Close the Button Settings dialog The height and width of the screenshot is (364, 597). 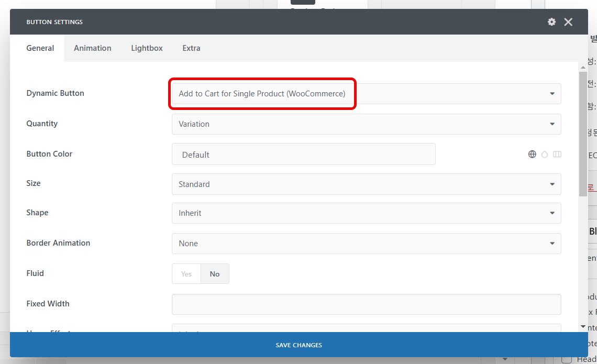coord(568,21)
